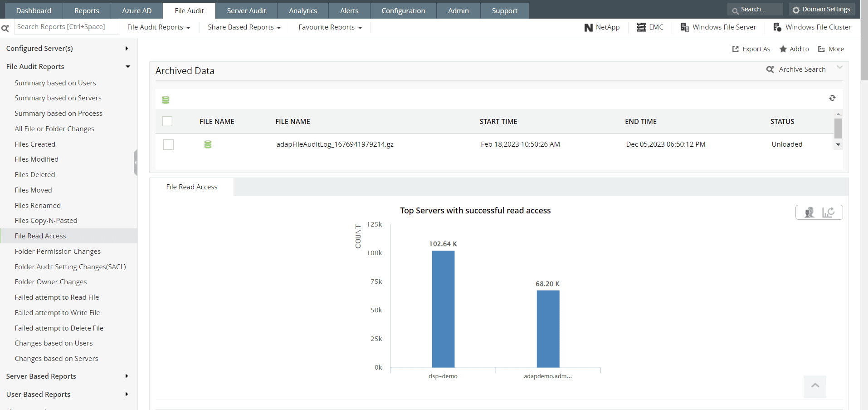Open the File Audit Reports dropdown

tap(158, 27)
